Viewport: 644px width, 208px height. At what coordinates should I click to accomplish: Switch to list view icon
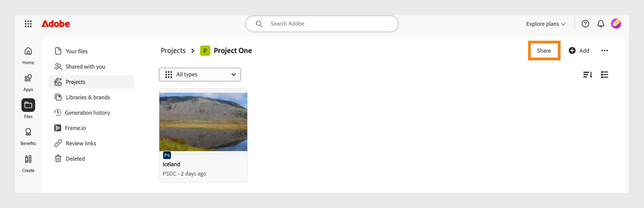pyautogui.click(x=604, y=75)
